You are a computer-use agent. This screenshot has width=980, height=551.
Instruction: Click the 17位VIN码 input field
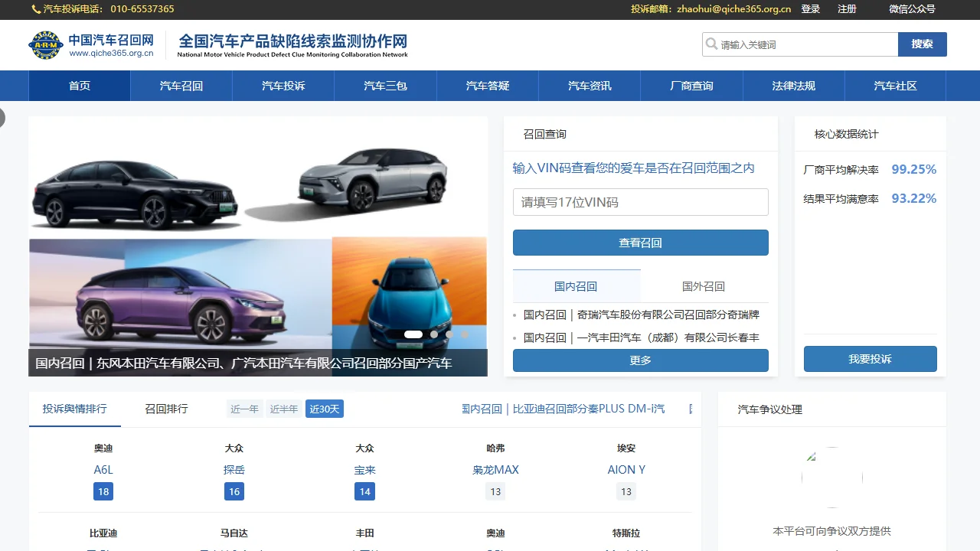(x=640, y=202)
